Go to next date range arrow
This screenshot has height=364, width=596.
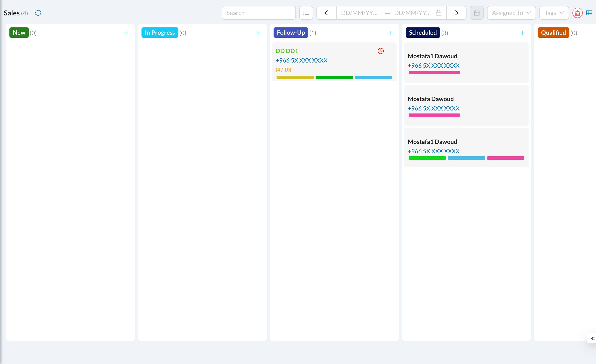point(456,13)
